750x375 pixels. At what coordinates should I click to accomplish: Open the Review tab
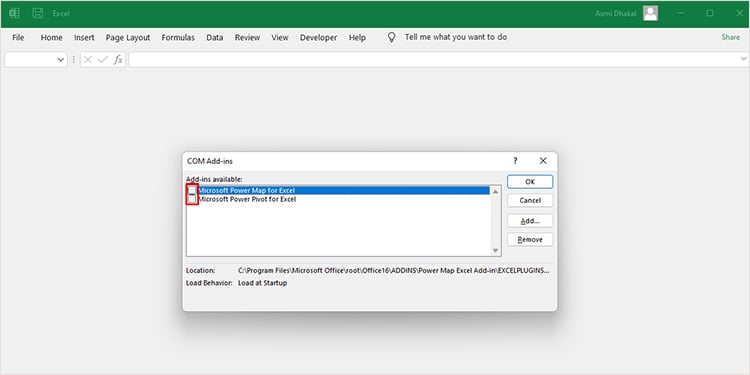pyautogui.click(x=247, y=37)
